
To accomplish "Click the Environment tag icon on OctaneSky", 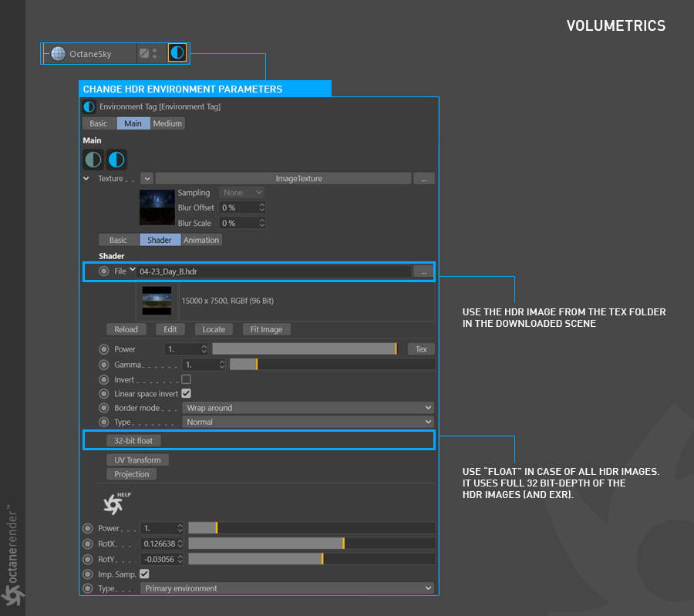I will (177, 53).
